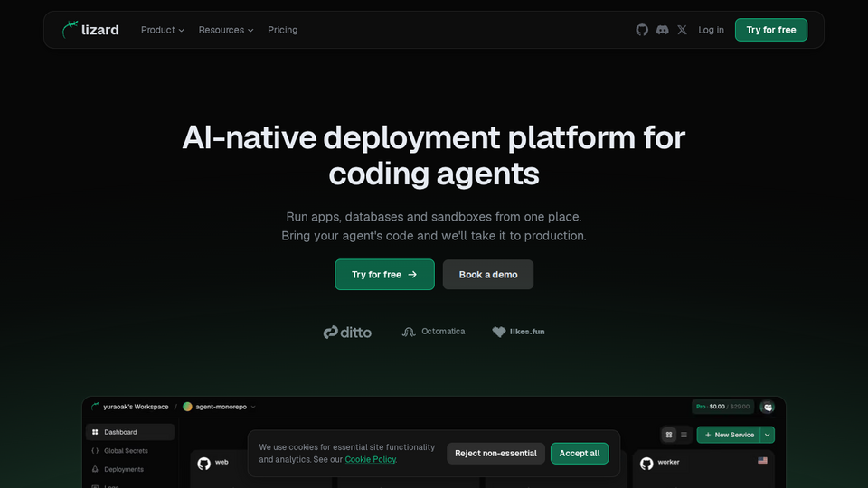Click the header Try for free button
The image size is (868, 488).
(x=770, y=30)
